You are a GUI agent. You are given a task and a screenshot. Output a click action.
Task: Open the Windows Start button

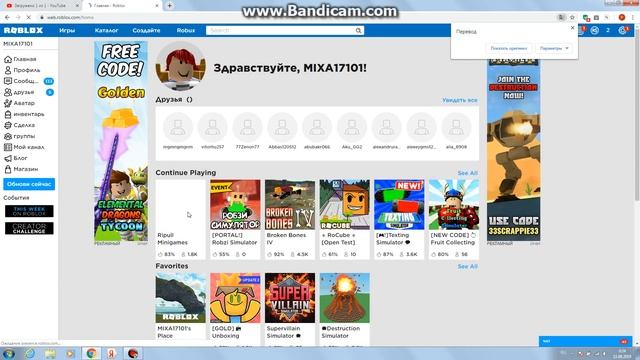(9, 353)
